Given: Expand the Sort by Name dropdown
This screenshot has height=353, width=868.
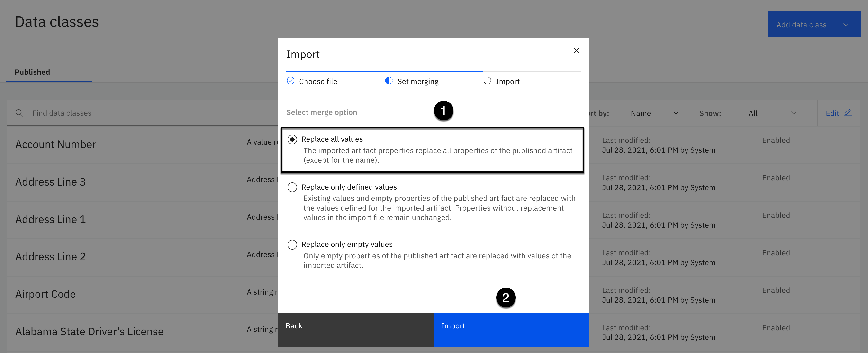Looking at the screenshot, I should tap(654, 113).
